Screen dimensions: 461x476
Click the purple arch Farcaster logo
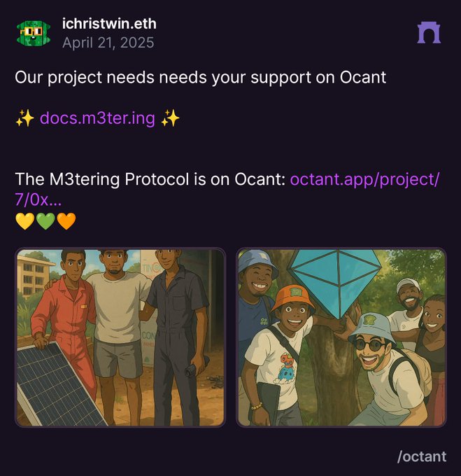(x=429, y=33)
